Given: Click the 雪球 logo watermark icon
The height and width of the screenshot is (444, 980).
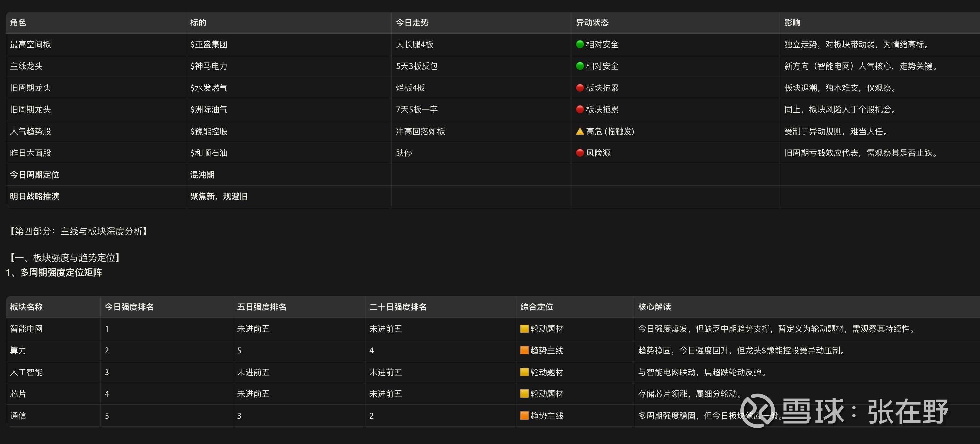Looking at the screenshot, I should [x=757, y=411].
